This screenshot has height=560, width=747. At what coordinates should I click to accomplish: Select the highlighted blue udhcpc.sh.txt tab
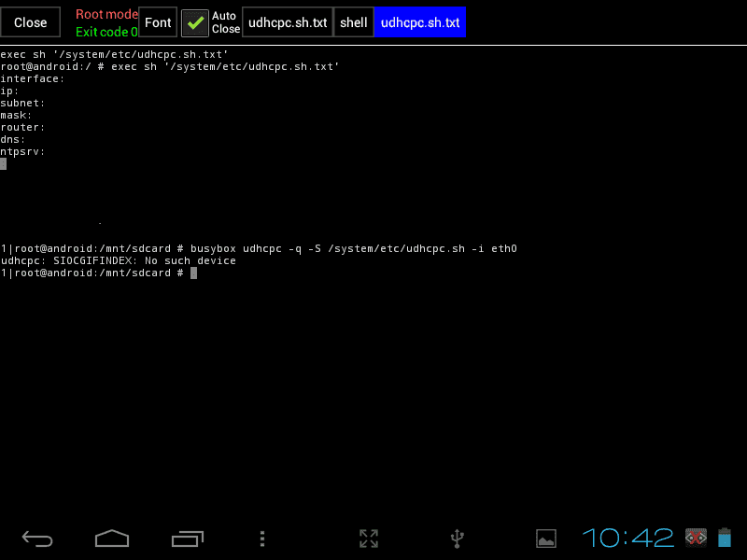pos(419,21)
